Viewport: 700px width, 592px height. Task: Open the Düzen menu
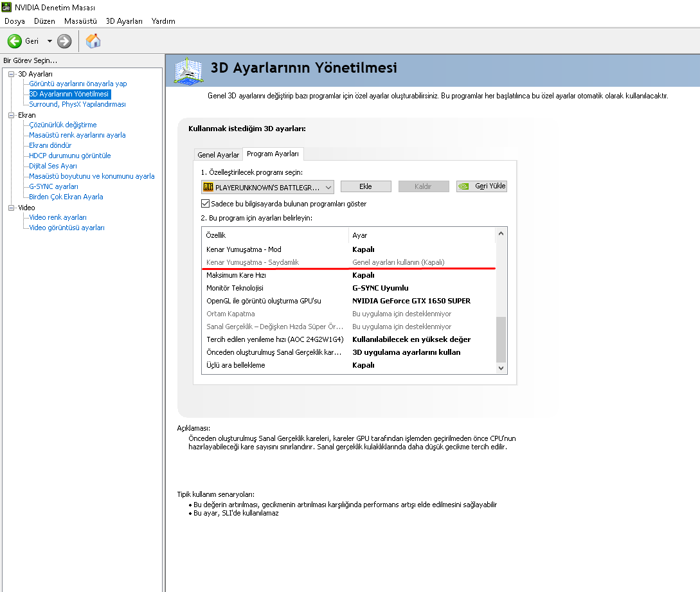44,21
